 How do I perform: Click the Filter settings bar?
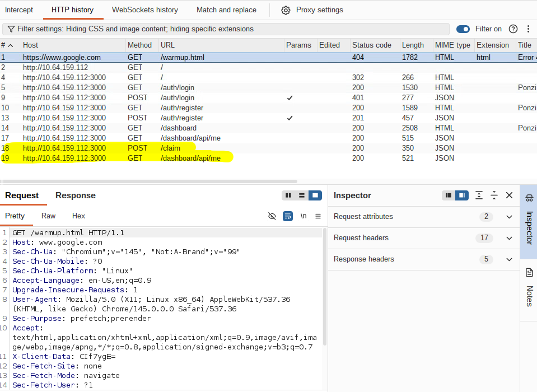point(226,29)
